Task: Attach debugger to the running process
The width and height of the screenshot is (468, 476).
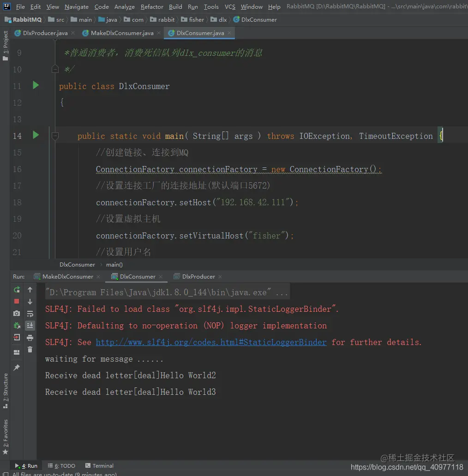Action: (x=17, y=326)
